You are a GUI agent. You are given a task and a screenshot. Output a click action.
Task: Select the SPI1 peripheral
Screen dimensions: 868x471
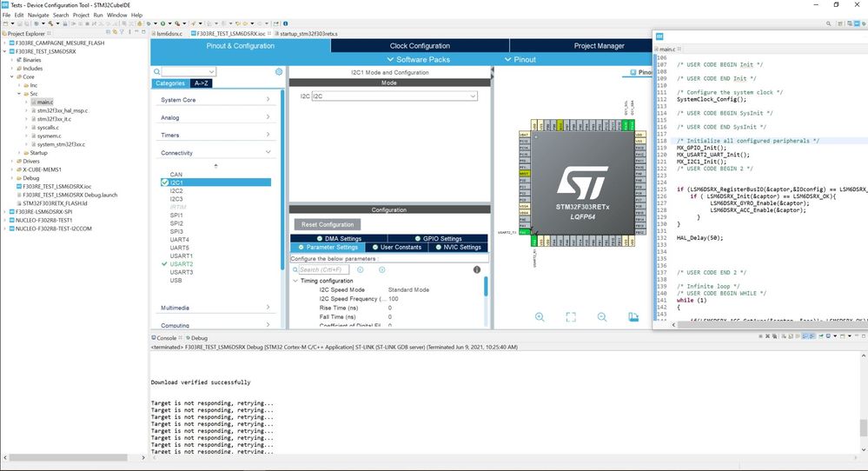pos(176,216)
